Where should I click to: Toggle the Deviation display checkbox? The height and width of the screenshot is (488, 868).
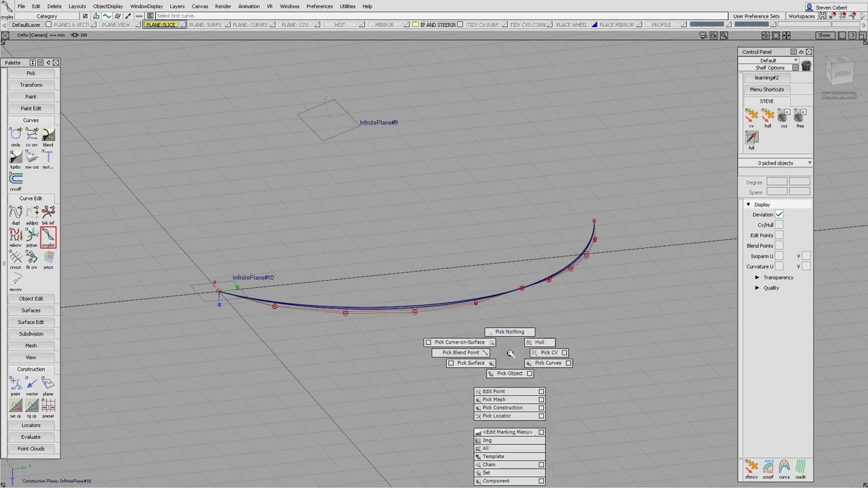[x=779, y=214]
